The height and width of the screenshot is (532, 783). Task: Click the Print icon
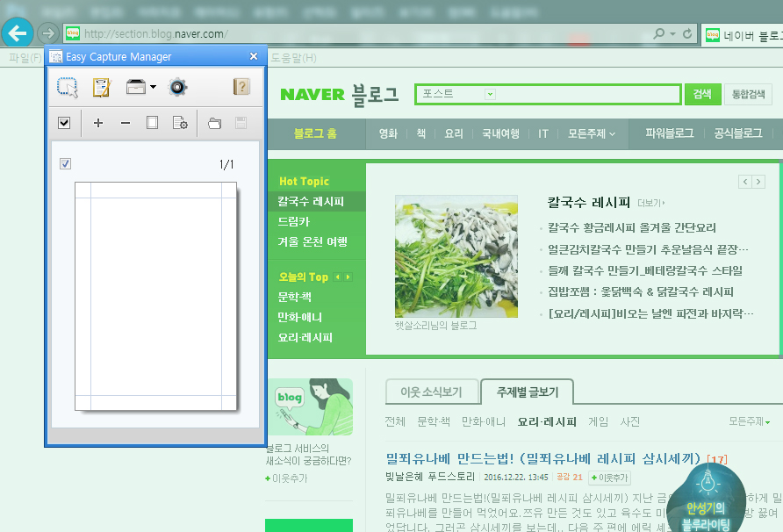pyautogui.click(x=136, y=86)
